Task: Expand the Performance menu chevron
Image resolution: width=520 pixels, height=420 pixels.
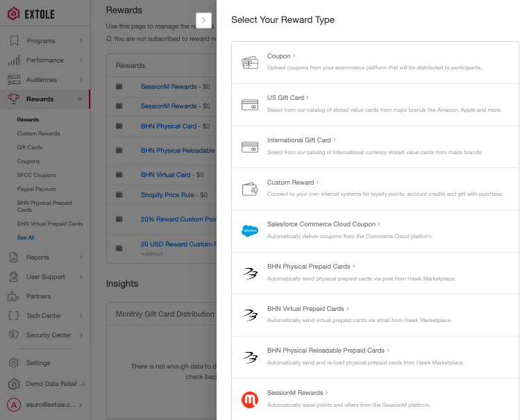Action: [81, 60]
